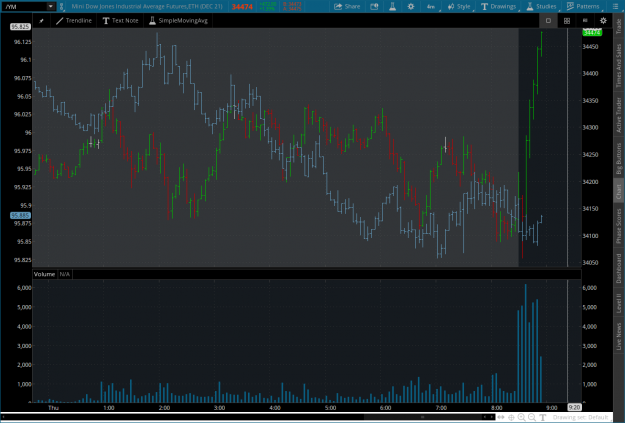Click the text T icon at bottom
The image size is (625, 423).
pos(542,417)
